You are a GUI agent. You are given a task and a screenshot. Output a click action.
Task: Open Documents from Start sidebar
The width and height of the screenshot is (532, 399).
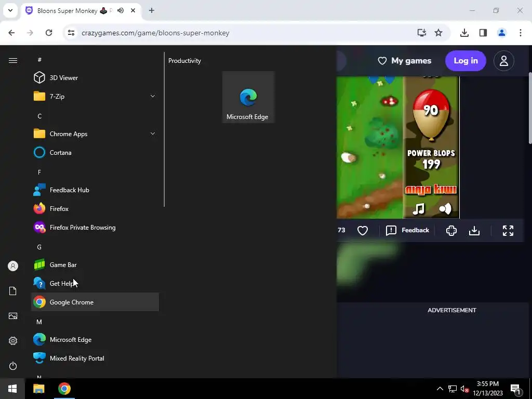pyautogui.click(x=13, y=291)
